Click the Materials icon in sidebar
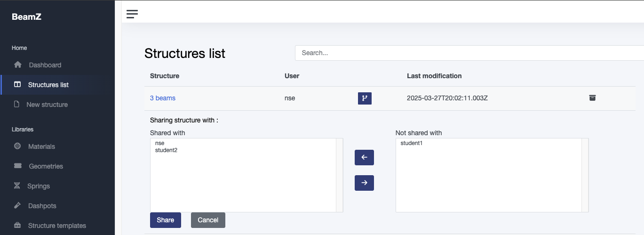This screenshot has width=644, height=235. [17, 146]
